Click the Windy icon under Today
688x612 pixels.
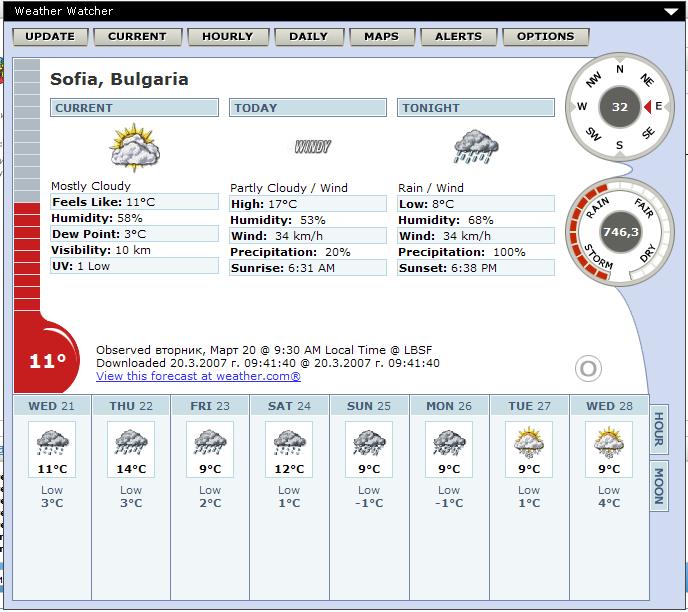click(x=312, y=147)
